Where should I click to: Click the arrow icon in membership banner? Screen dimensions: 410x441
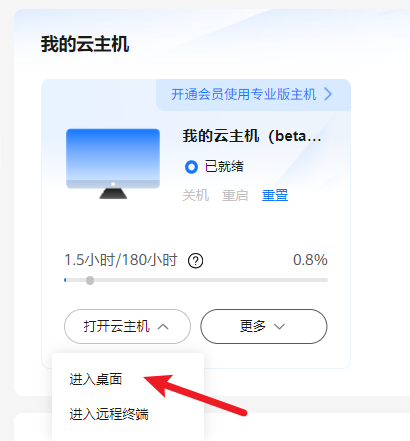[328, 94]
